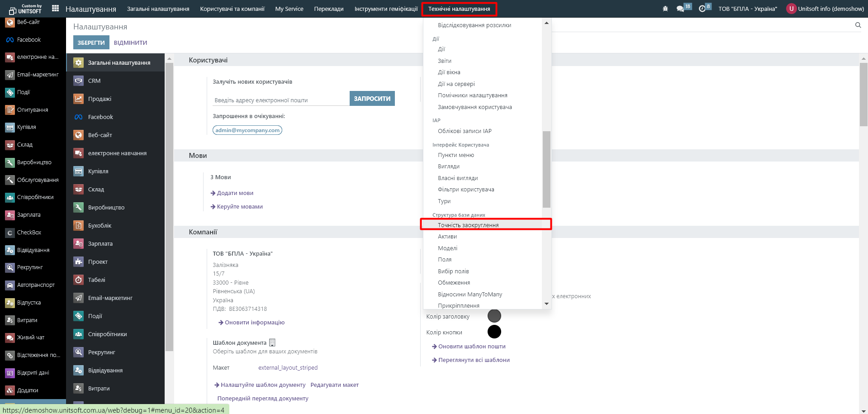Choose Моделі entry in dropdown
The image size is (868, 414).
coord(483,248)
